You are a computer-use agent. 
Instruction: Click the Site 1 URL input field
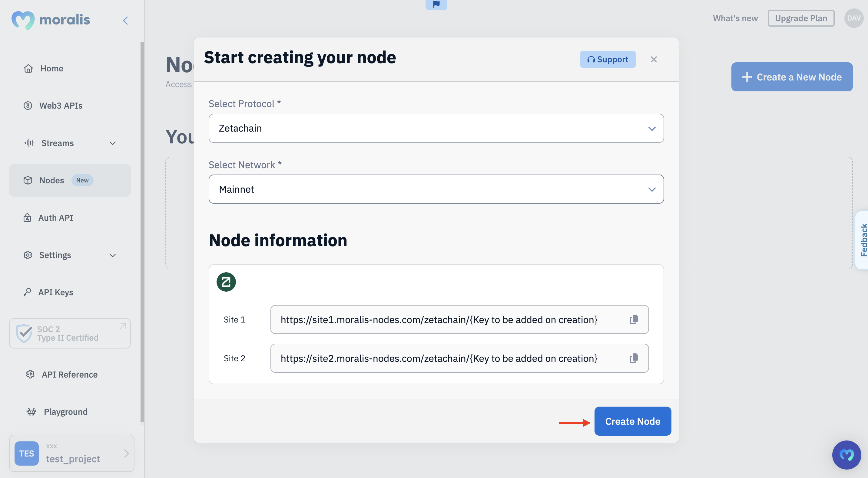(x=459, y=319)
